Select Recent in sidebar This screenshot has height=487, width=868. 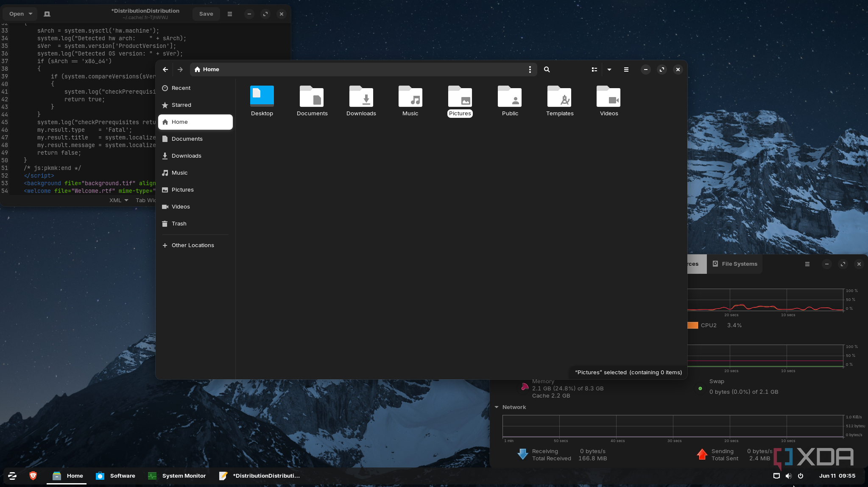(x=195, y=88)
